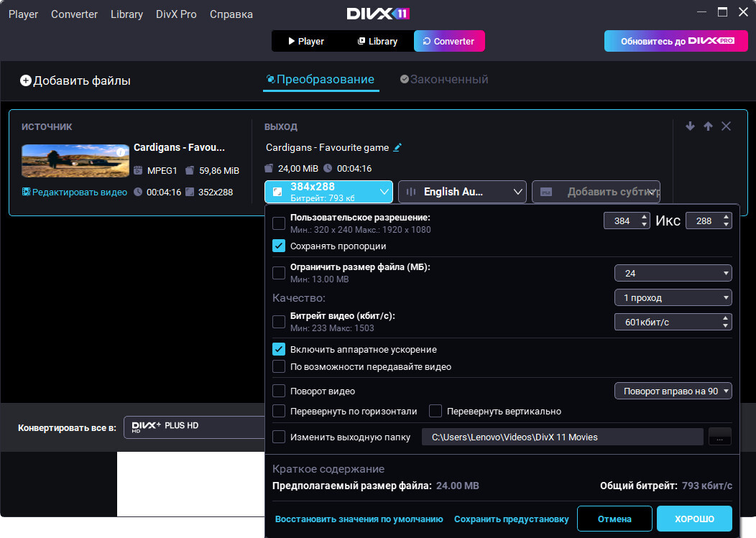Check Изменить выходную папку

pyautogui.click(x=279, y=437)
